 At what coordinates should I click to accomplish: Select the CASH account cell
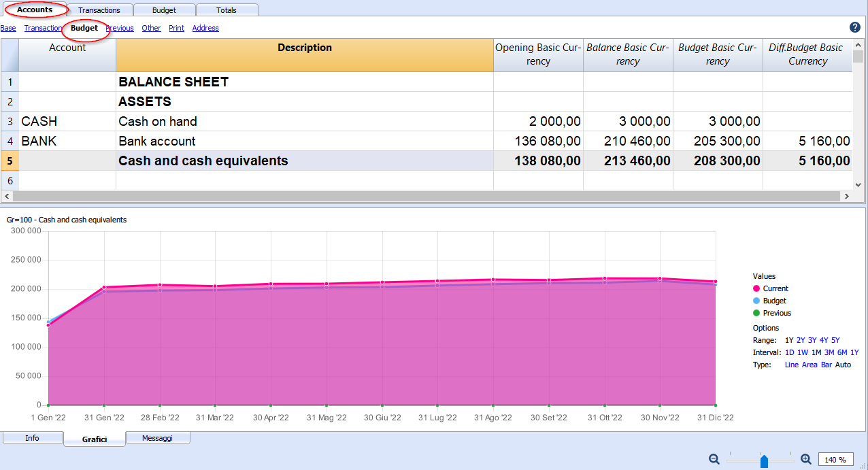67,121
